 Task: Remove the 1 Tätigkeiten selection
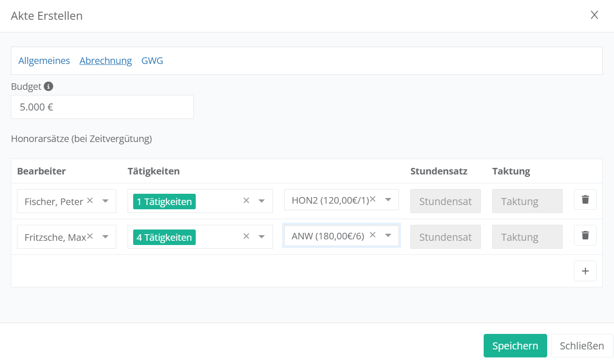[246, 200]
